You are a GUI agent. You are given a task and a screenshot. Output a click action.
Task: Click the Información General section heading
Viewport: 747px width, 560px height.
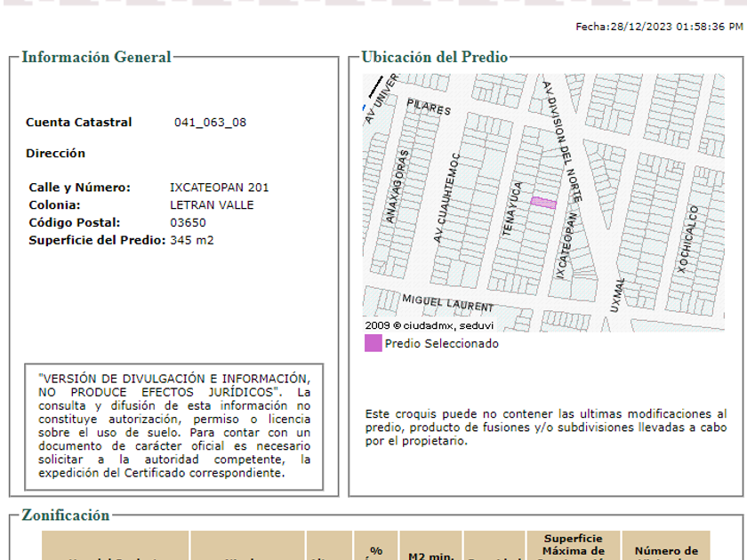tap(96, 58)
